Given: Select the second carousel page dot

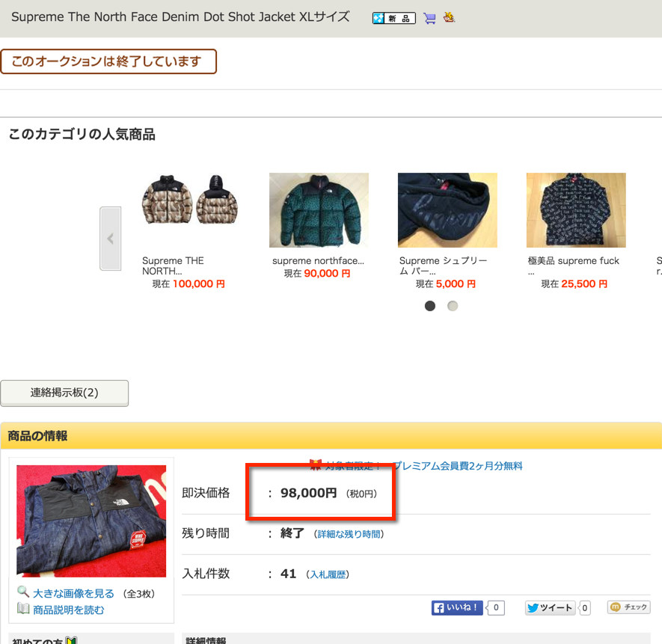Looking at the screenshot, I should click(453, 306).
